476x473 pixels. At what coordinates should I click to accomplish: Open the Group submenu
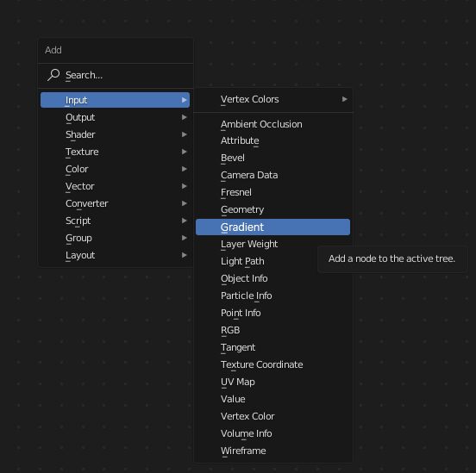click(x=115, y=238)
